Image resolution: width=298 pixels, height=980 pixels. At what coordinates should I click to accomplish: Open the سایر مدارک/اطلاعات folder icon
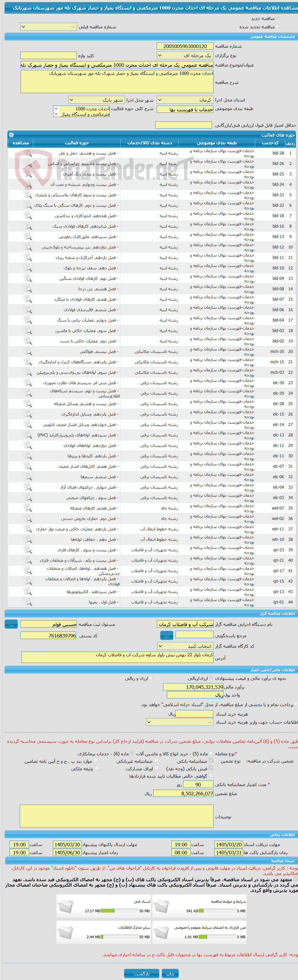click(65, 933)
